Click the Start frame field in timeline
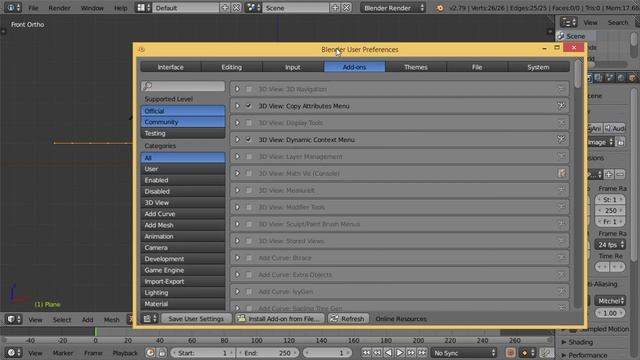Image resolution: width=640 pixels, height=360 pixels. (x=202, y=353)
